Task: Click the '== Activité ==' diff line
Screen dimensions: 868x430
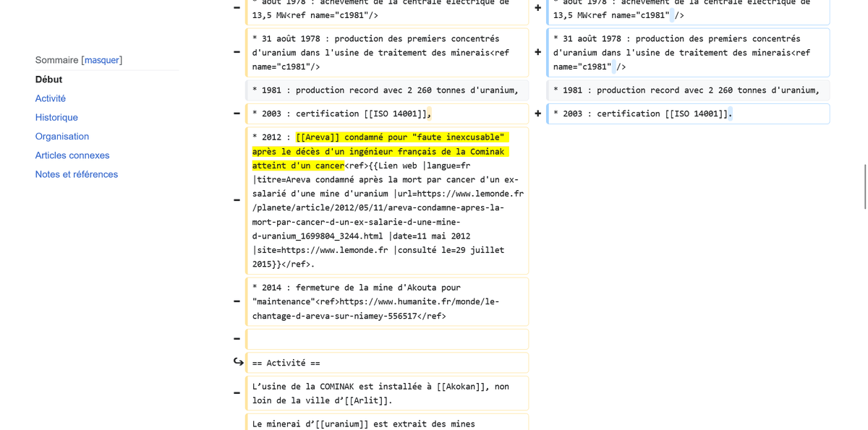Action: tap(387, 363)
